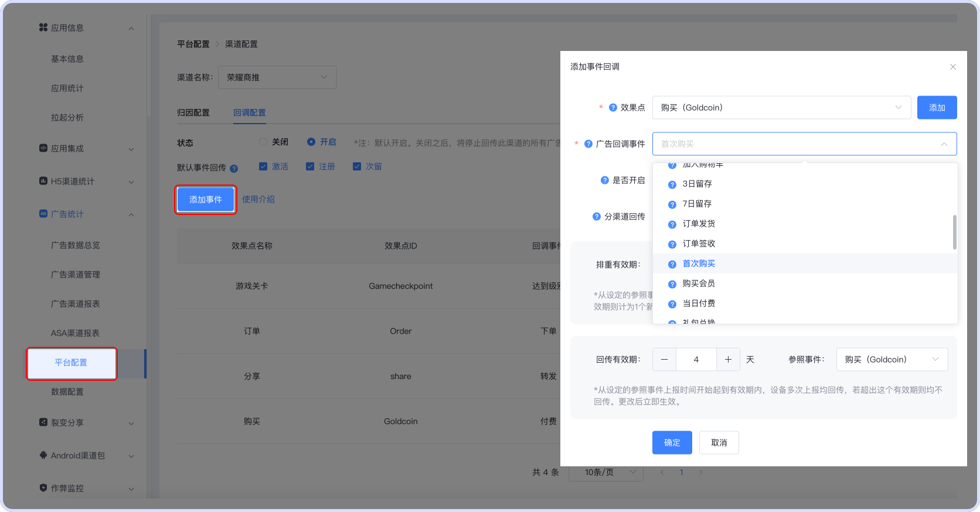The width and height of the screenshot is (980, 512).
Task: Click help icon next to 效果点 label
Action: [x=613, y=108]
